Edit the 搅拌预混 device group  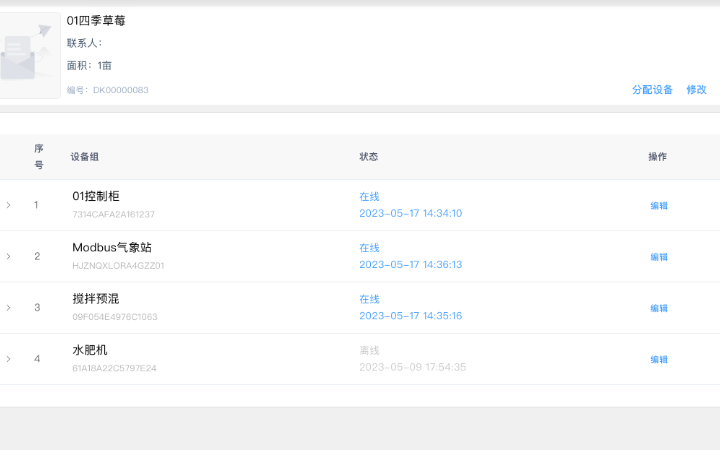click(659, 308)
